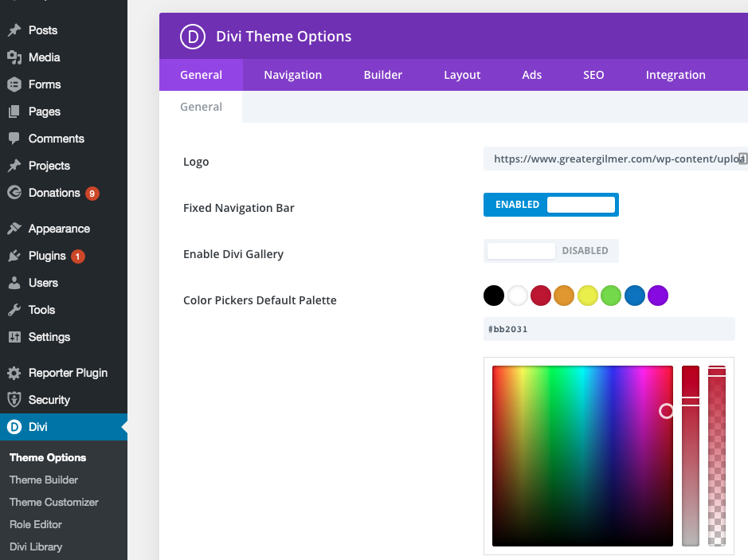Click the #bb2031 hex color field
This screenshot has width=748, height=560.
(609, 329)
